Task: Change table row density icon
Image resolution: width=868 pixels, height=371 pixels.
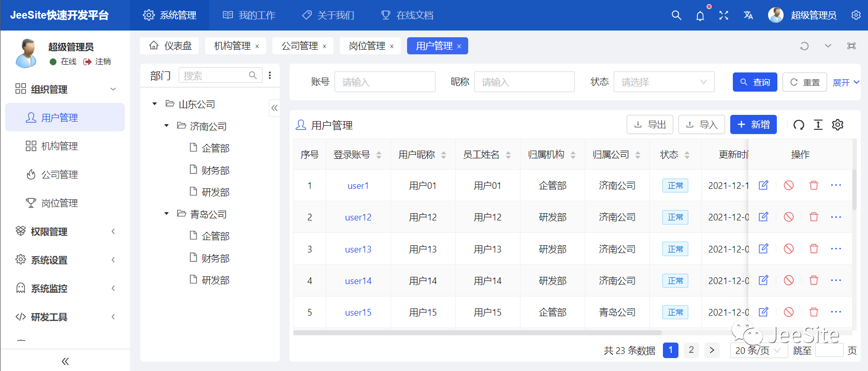Action: pyautogui.click(x=818, y=125)
